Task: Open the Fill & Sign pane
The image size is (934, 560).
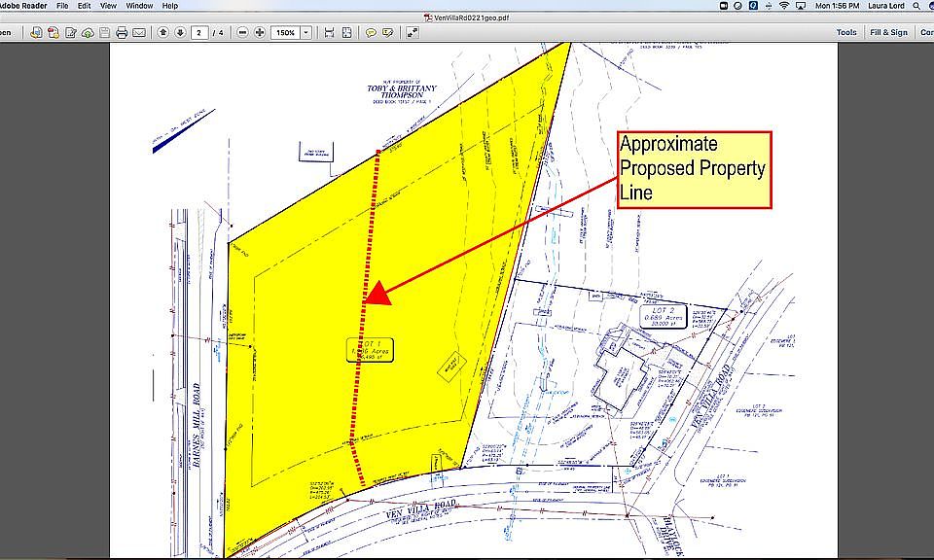Action: (x=888, y=32)
